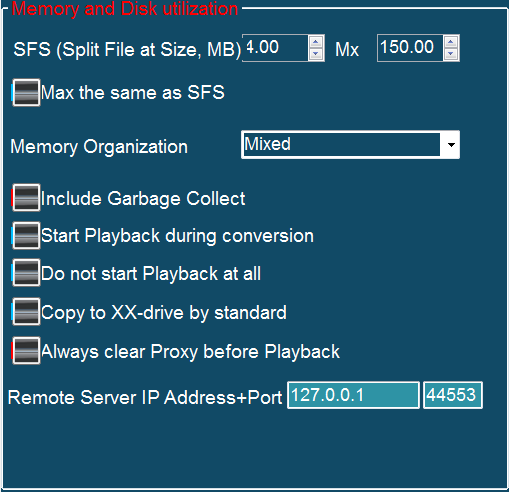Click the SFS split size value field
Screen dimensions: 509x492
pyautogui.click(x=276, y=48)
